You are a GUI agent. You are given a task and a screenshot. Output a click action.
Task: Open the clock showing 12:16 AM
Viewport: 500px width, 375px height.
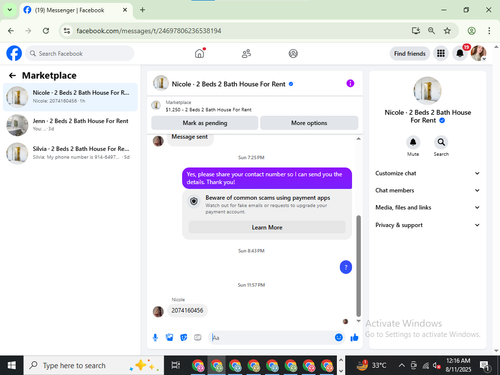tap(458, 365)
